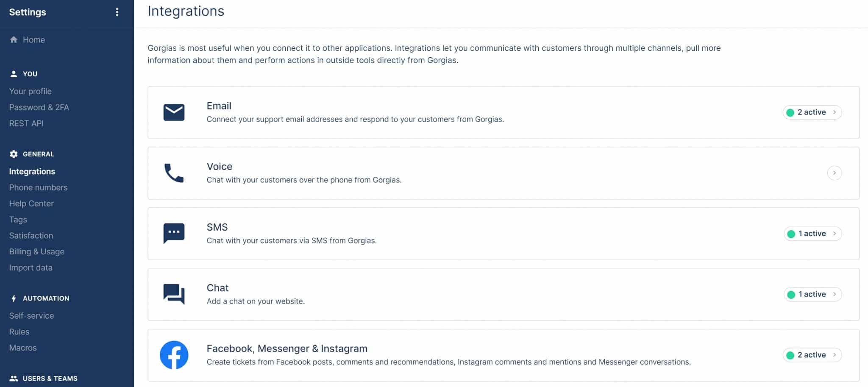868x387 pixels.
Task: Open SMS's 1 active badge
Action: click(x=812, y=234)
